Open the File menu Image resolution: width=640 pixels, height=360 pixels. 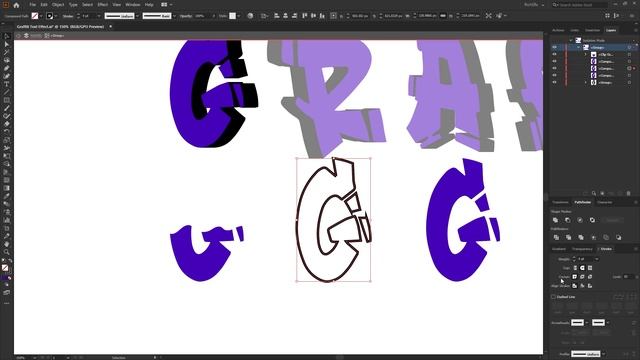point(32,4)
